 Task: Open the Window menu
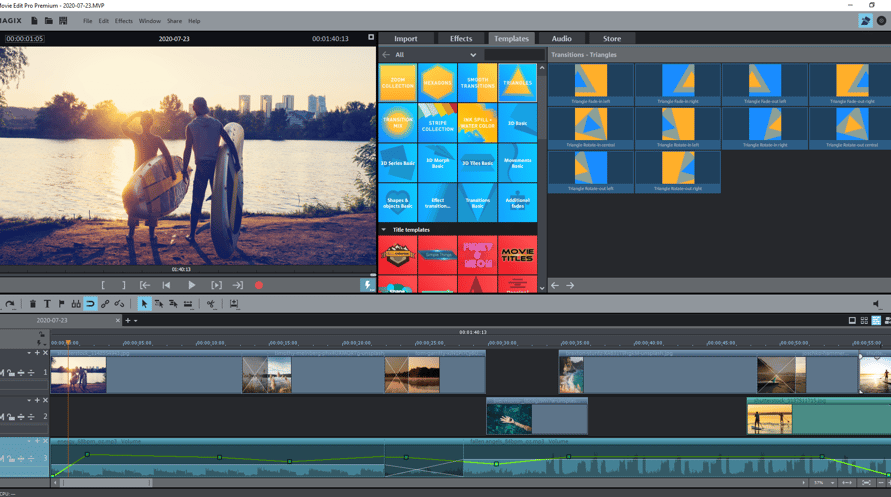click(149, 21)
